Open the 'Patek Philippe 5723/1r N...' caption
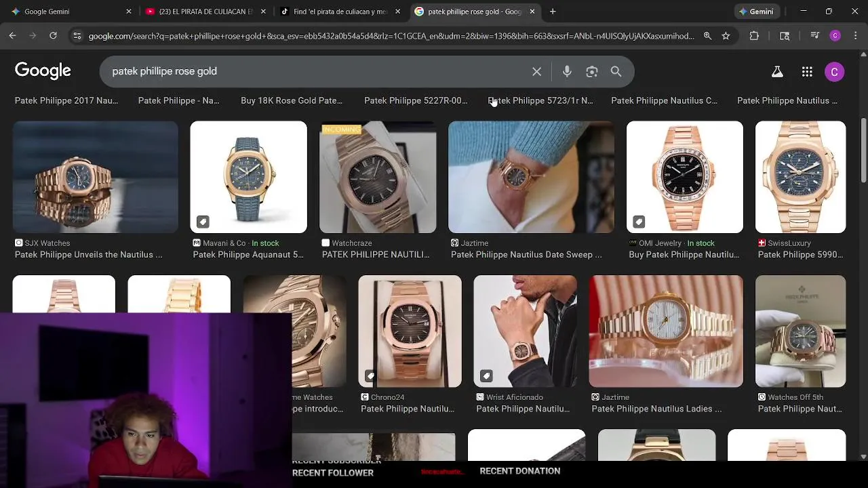This screenshot has height=488, width=868. 540,100
